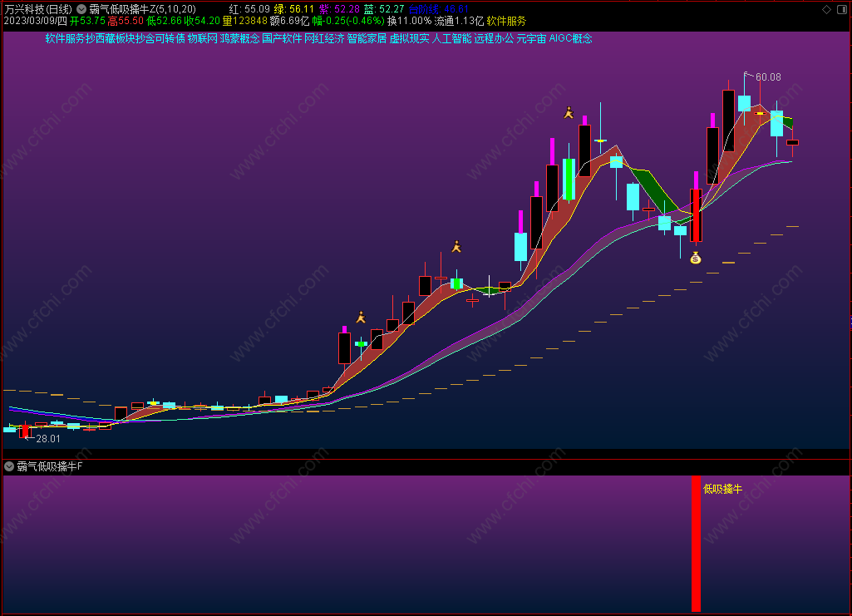Click the open price 开53.75

coord(87,21)
